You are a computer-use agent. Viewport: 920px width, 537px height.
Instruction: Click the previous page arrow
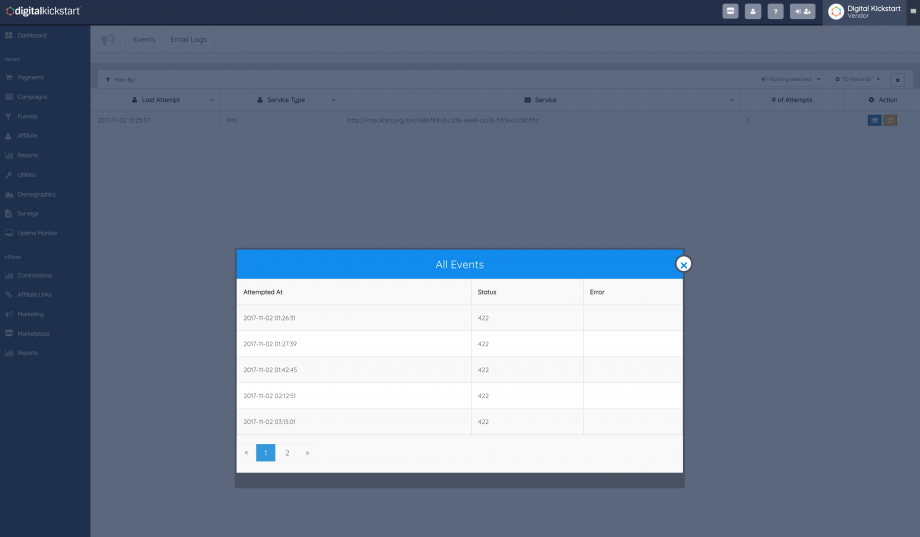click(246, 453)
